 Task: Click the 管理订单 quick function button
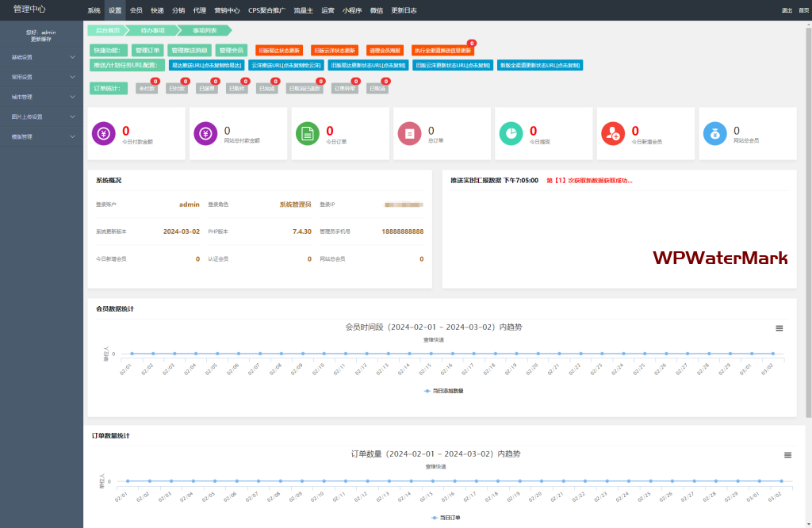point(147,50)
